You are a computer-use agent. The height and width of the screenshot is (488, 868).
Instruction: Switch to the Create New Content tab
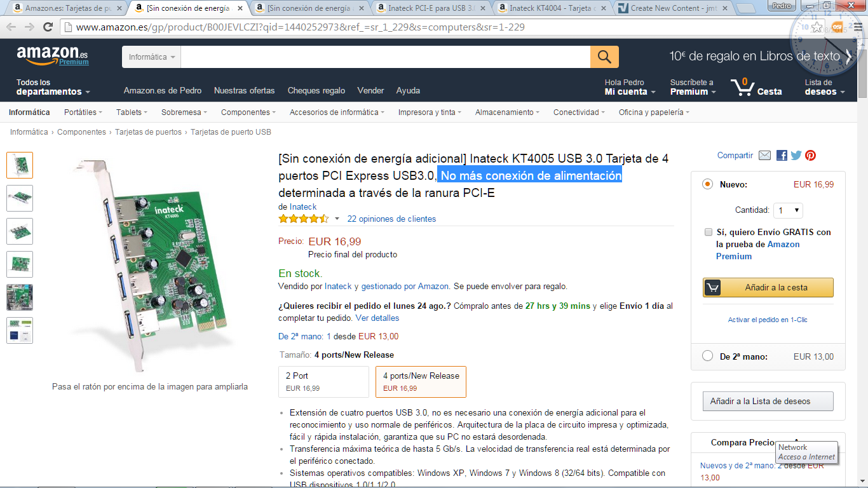672,8
